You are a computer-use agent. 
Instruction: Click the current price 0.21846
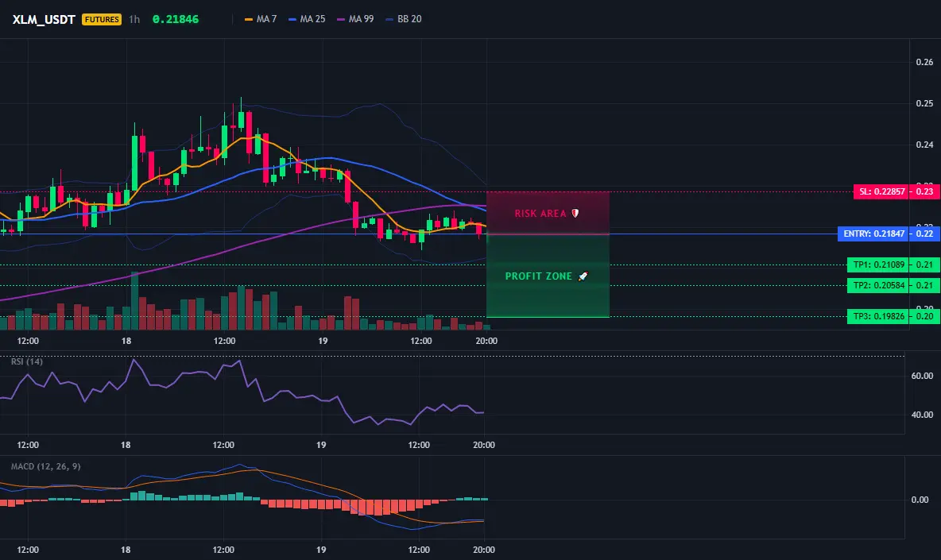[175, 19]
